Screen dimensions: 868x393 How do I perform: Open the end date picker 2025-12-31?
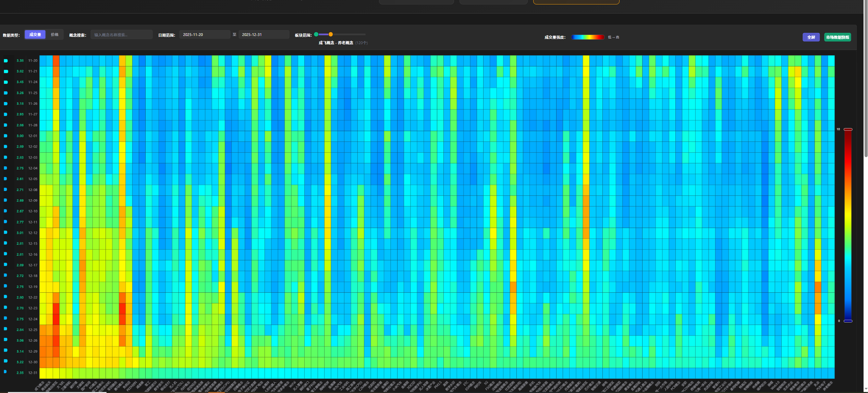(x=264, y=35)
